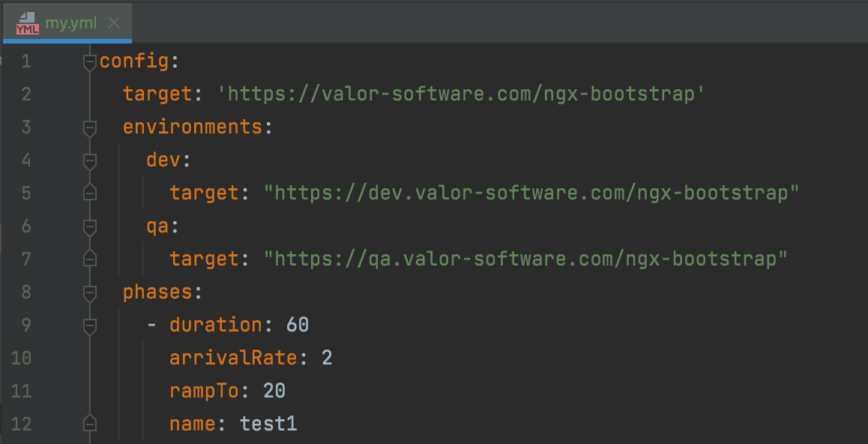
Task: Select the my.yml editor tab
Action: (70, 22)
